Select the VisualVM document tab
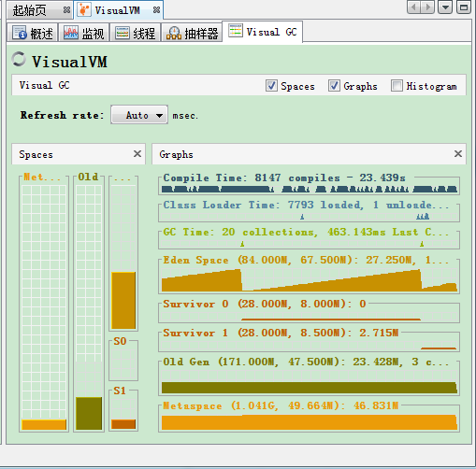Viewport: 476px width, 469px height. [x=119, y=10]
